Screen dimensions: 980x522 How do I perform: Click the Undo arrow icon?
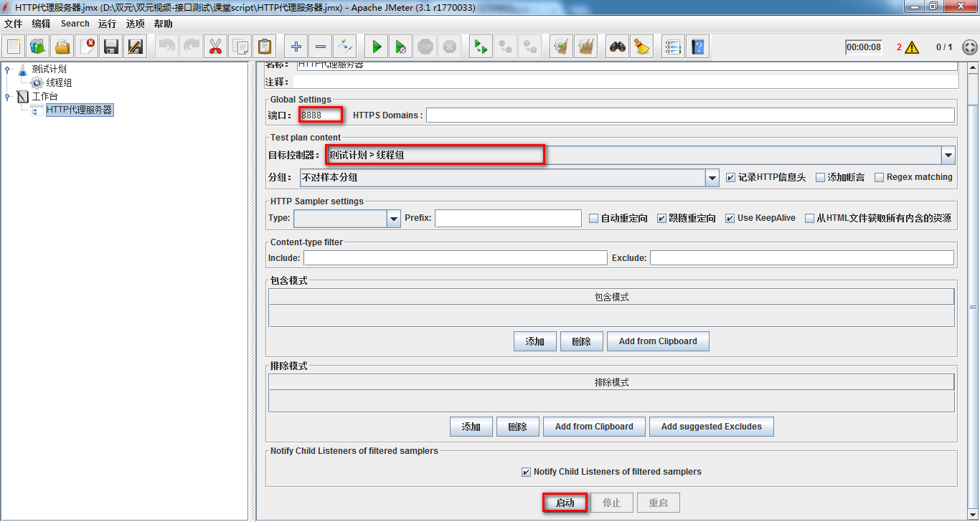pos(167,47)
